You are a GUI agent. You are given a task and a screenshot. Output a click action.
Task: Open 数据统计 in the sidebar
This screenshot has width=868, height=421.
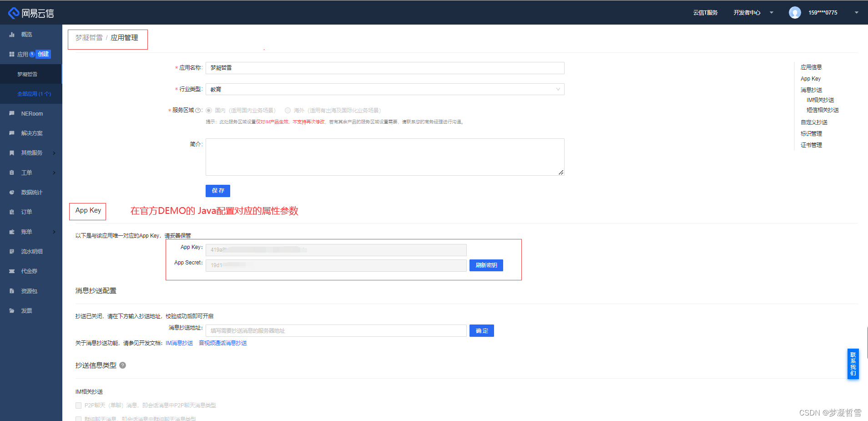pyautogui.click(x=31, y=192)
